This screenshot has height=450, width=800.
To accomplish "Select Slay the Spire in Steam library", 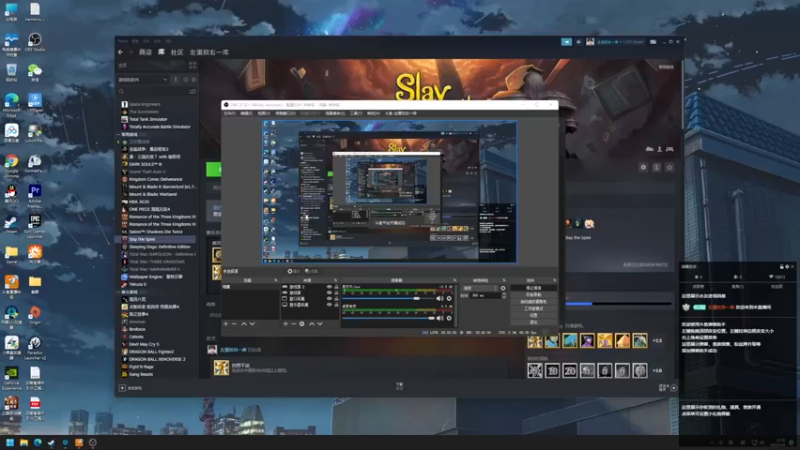I will [x=158, y=239].
